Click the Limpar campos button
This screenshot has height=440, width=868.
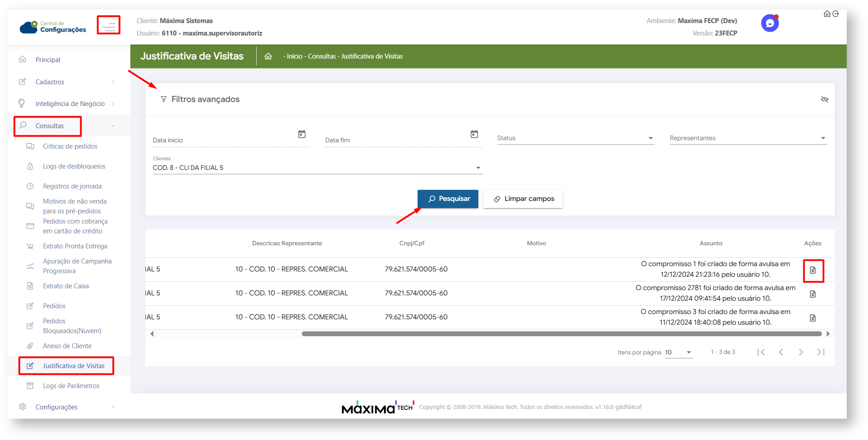click(523, 199)
